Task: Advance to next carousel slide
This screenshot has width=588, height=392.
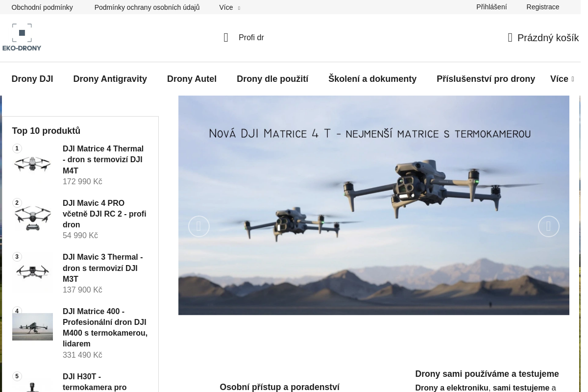Action: click(548, 226)
